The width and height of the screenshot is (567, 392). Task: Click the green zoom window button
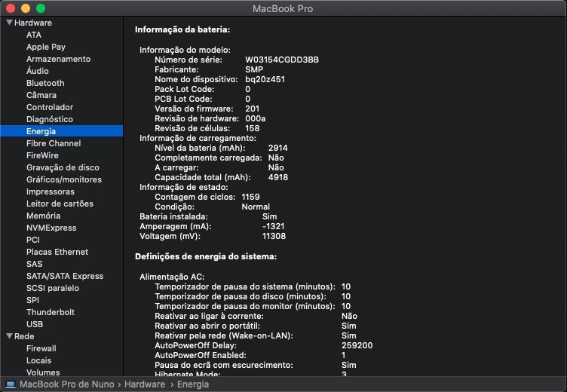[x=41, y=8]
